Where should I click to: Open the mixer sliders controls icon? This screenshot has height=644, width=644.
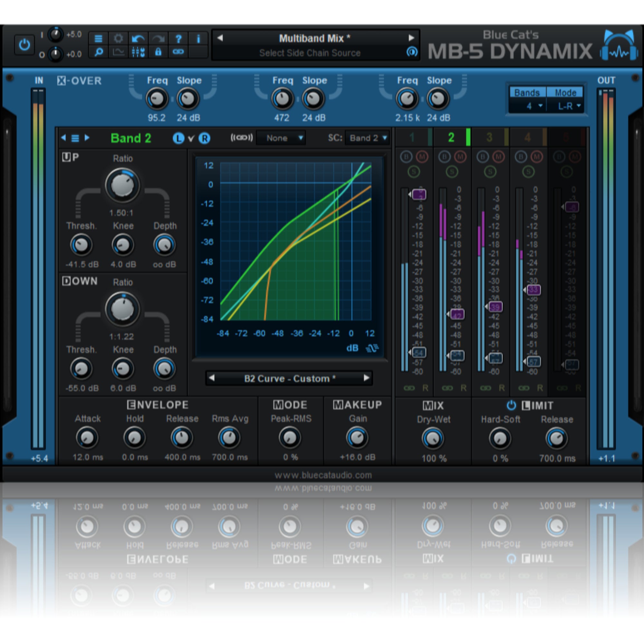[x=138, y=52]
